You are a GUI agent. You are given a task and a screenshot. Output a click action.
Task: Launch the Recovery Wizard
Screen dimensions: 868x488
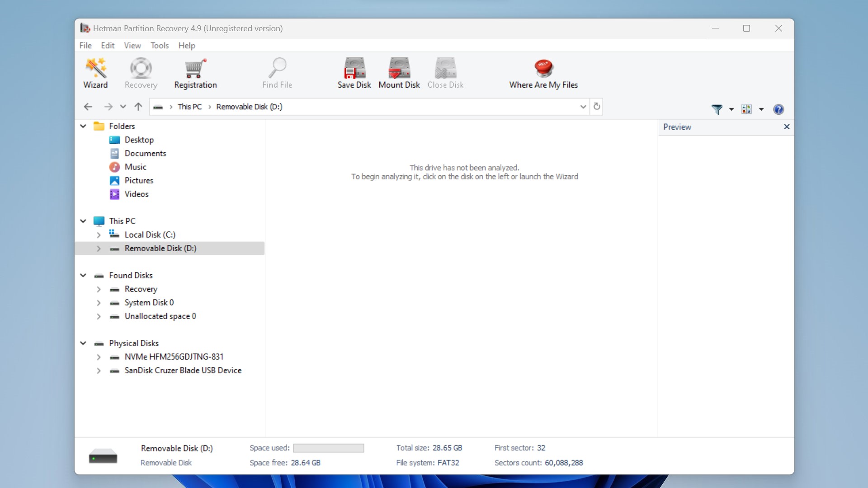[x=95, y=71]
